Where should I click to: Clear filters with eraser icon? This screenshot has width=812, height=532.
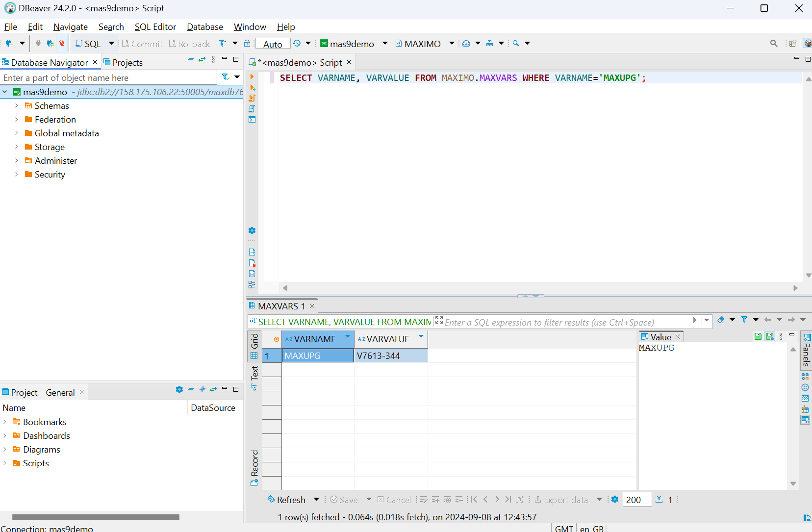721,320
